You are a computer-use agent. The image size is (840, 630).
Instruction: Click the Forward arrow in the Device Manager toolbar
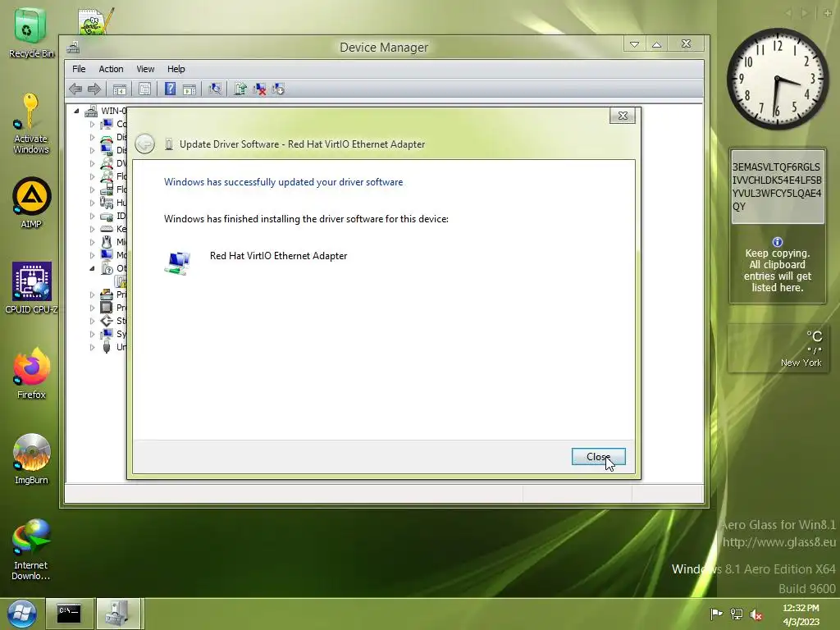point(94,89)
